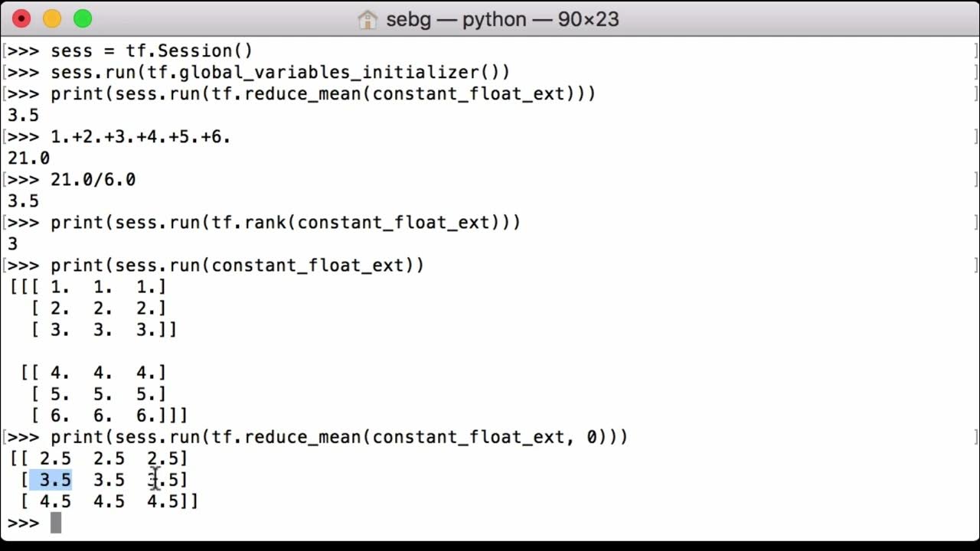
Task: Click the first reduce_mean command without axis
Action: (323, 94)
